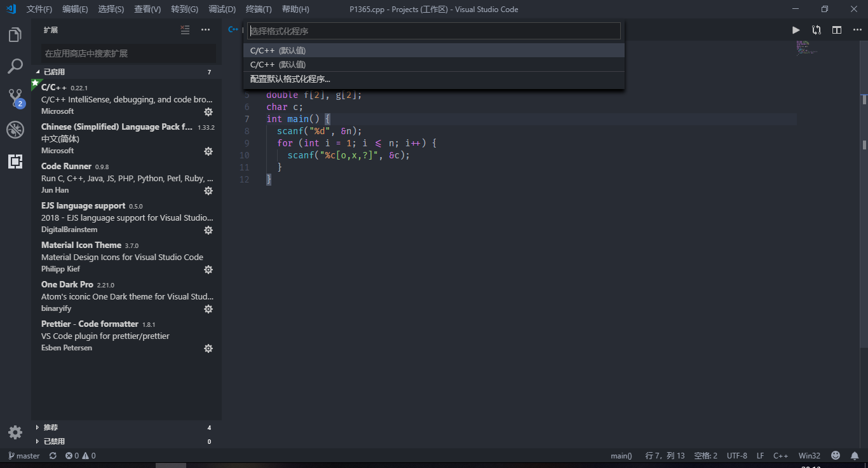The height and width of the screenshot is (468, 868).
Task: Open the 终端 menu
Action: (x=258, y=9)
